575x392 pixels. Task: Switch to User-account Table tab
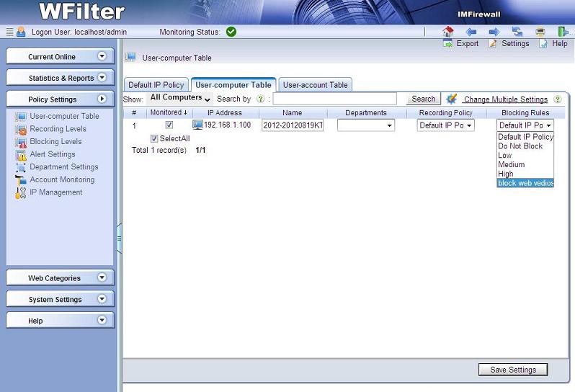click(x=316, y=85)
